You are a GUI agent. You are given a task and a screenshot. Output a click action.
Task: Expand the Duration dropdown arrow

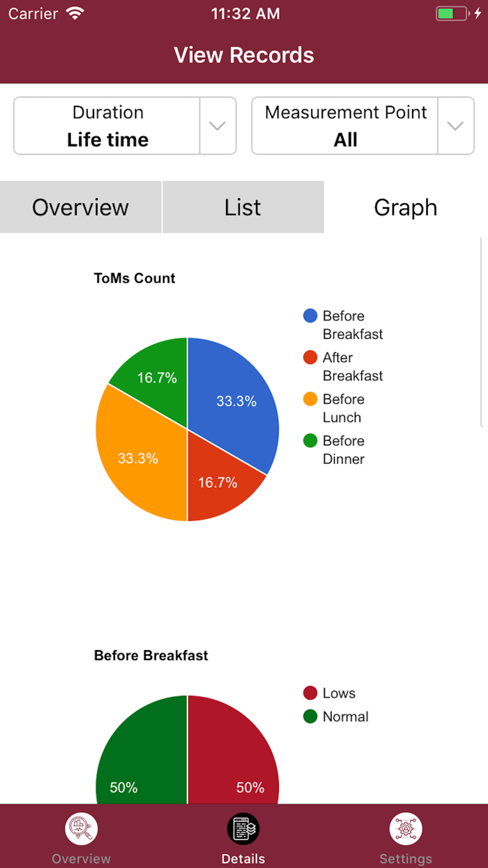218,126
